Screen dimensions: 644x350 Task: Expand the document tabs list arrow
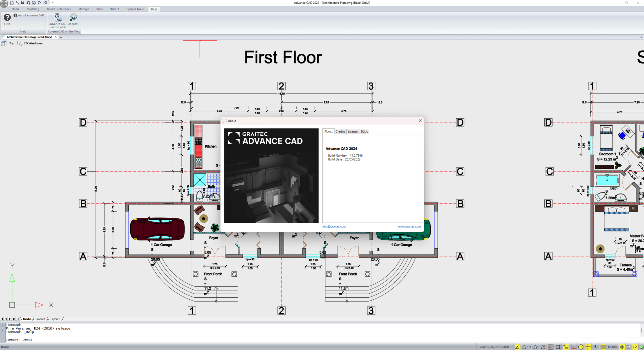[641, 37]
